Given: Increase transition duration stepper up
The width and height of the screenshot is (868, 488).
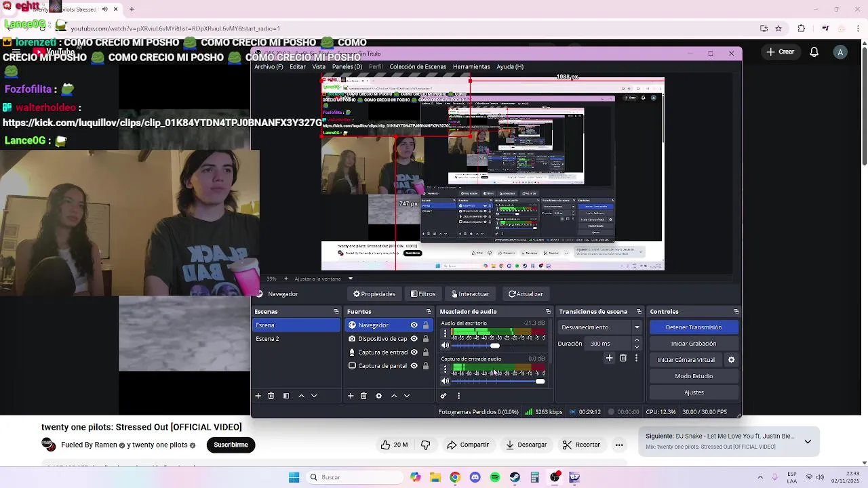Looking at the screenshot, I should 636,340.
